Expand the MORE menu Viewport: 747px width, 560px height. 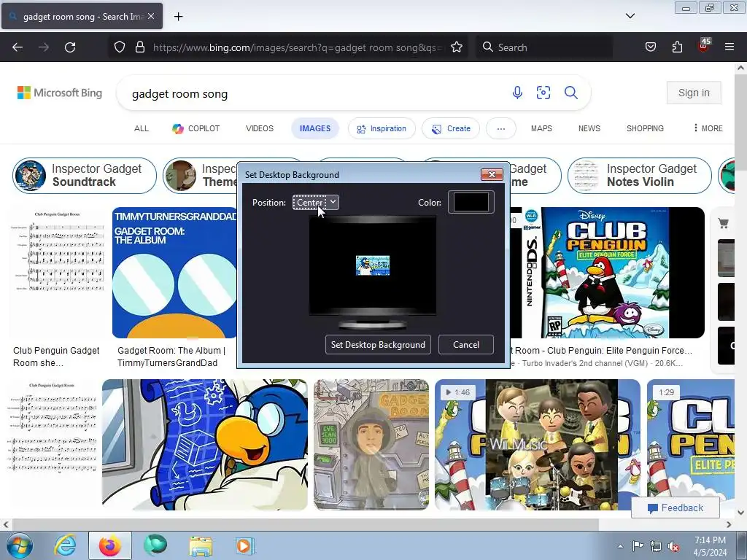tap(708, 128)
